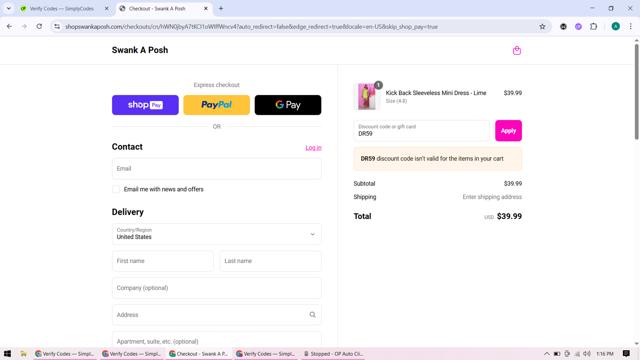640x360 pixels.
Task: Open the Kick Back Mini Dress thumbnail
Action: pyautogui.click(x=367, y=96)
